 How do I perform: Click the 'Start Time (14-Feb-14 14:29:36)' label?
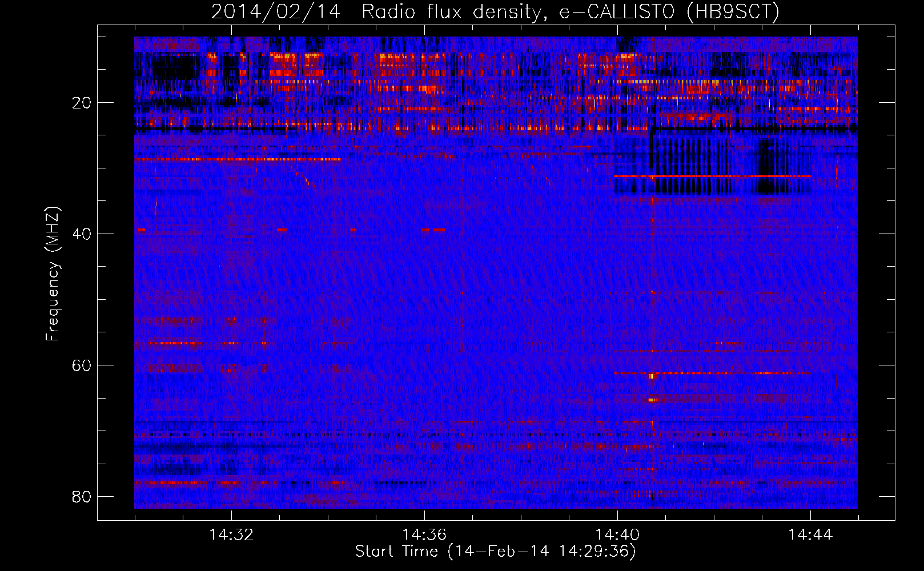point(495,552)
